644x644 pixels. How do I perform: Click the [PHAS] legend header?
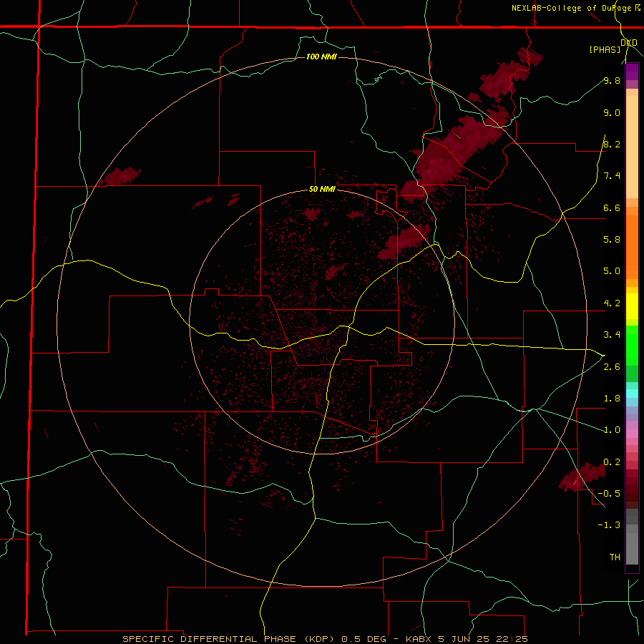click(x=605, y=49)
